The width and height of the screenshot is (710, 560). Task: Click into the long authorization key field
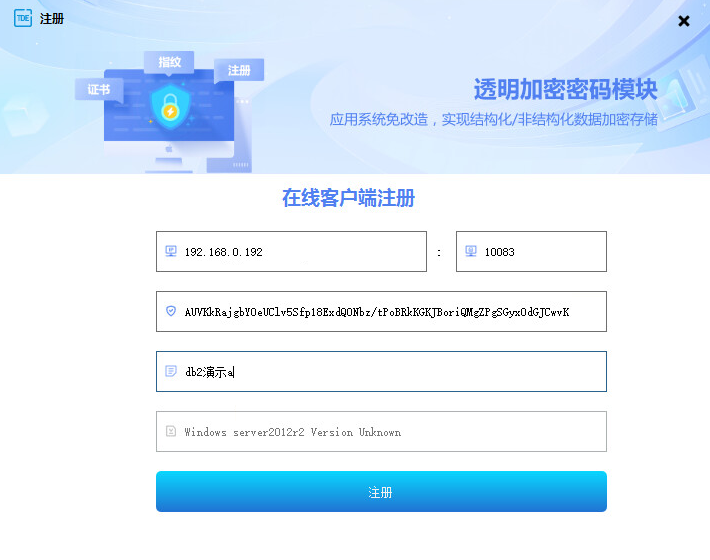click(x=381, y=311)
